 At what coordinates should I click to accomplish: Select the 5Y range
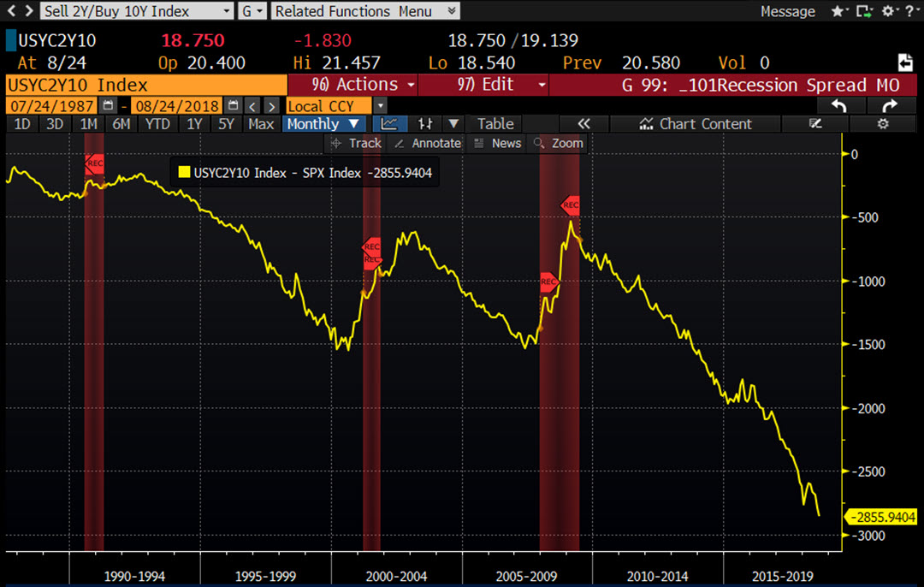click(x=226, y=124)
